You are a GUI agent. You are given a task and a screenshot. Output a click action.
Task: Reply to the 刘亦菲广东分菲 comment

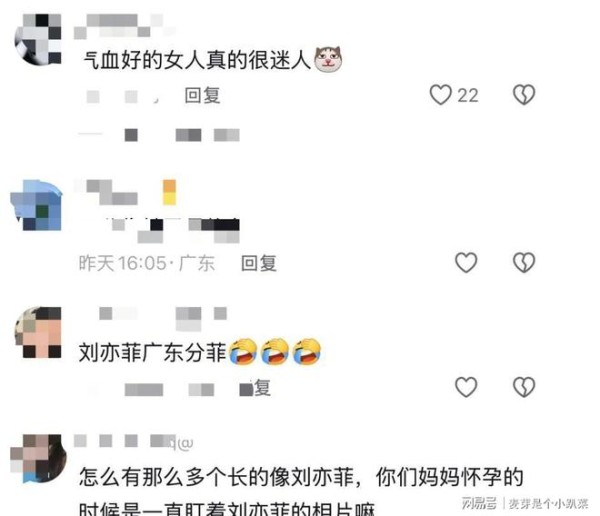pyautogui.click(x=255, y=388)
